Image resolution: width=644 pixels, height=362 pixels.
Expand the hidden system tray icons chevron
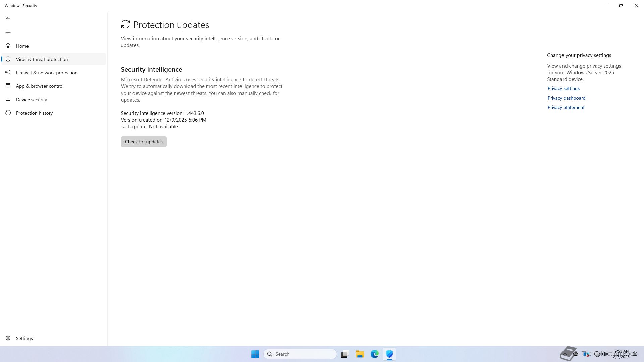pyautogui.click(x=565, y=354)
